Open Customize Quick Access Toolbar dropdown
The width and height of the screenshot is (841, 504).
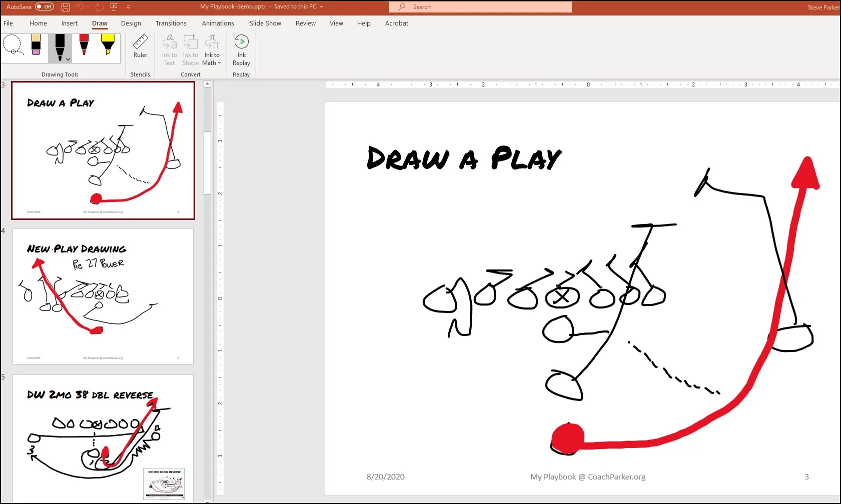128,7
